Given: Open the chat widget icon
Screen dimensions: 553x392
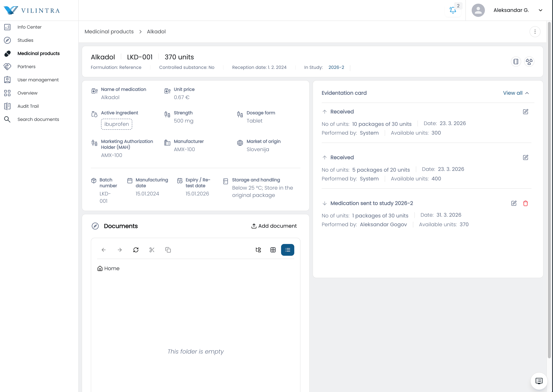Looking at the screenshot, I should (x=539, y=381).
